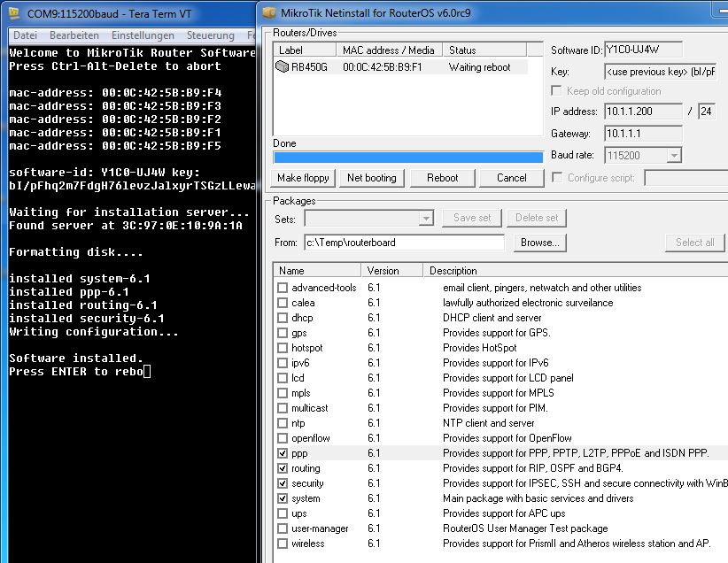This screenshot has width=728, height=563.
Task: Click the Make floppy button
Action: (303, 178)
